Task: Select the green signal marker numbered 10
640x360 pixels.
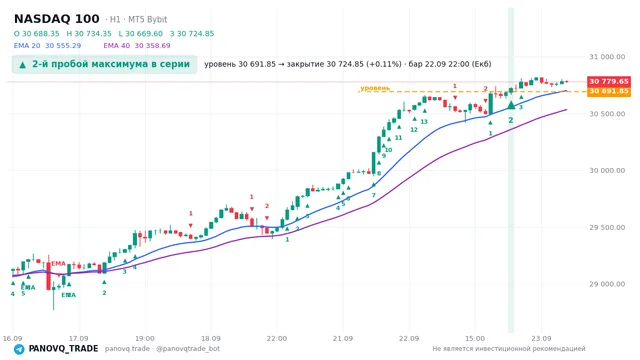Action: pyautogui.click(x=388, y=150)
